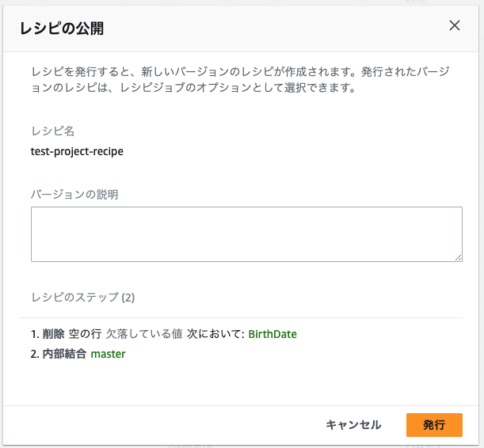
Task: Click the BirthDate column link in step 1
Action: coord(272,334)
